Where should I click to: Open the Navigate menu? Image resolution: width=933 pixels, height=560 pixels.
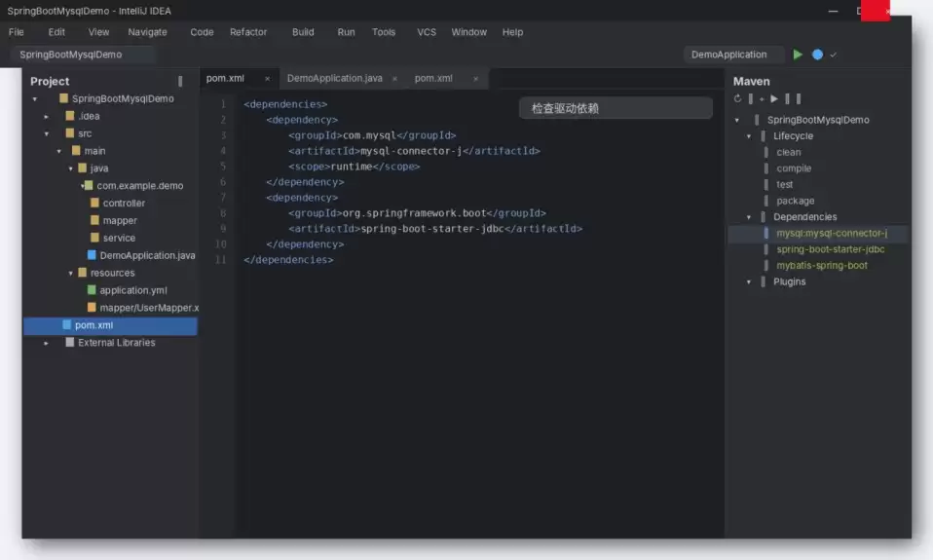[148, 32]
